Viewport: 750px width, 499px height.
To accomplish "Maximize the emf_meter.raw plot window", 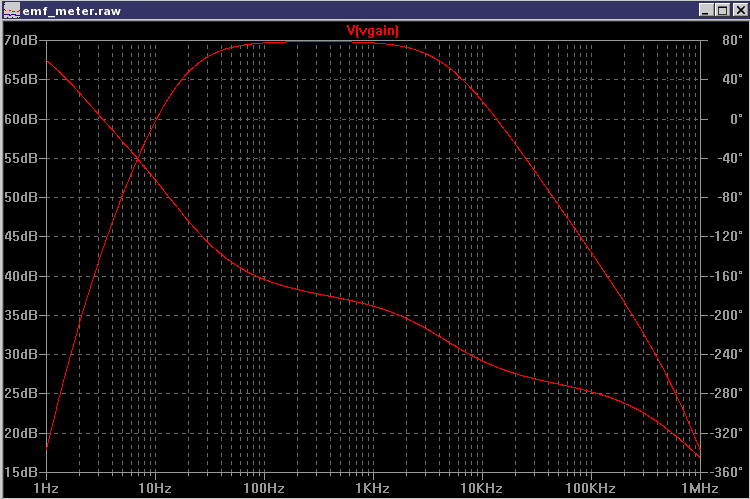I will coord(722,10).
